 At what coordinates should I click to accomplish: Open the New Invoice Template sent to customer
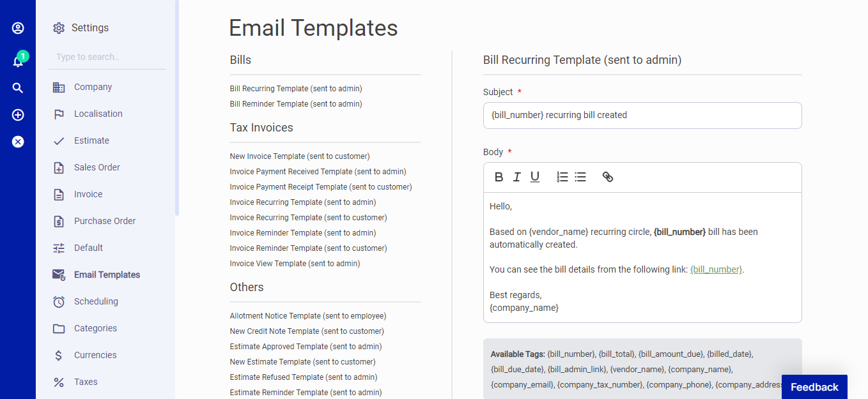pos(299,156)
